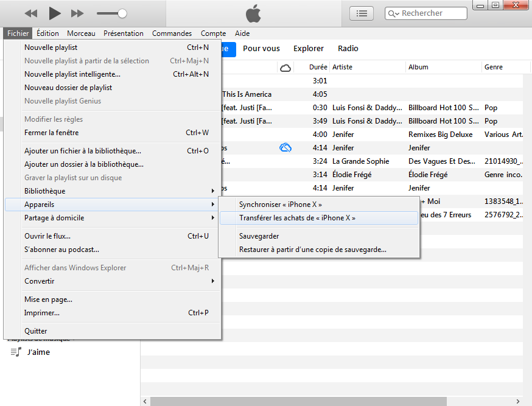The height and width of the screenshot is (406, 532).
Task: Click the This Is America song title
Action: pyautogui.click(x=247, y=94)
